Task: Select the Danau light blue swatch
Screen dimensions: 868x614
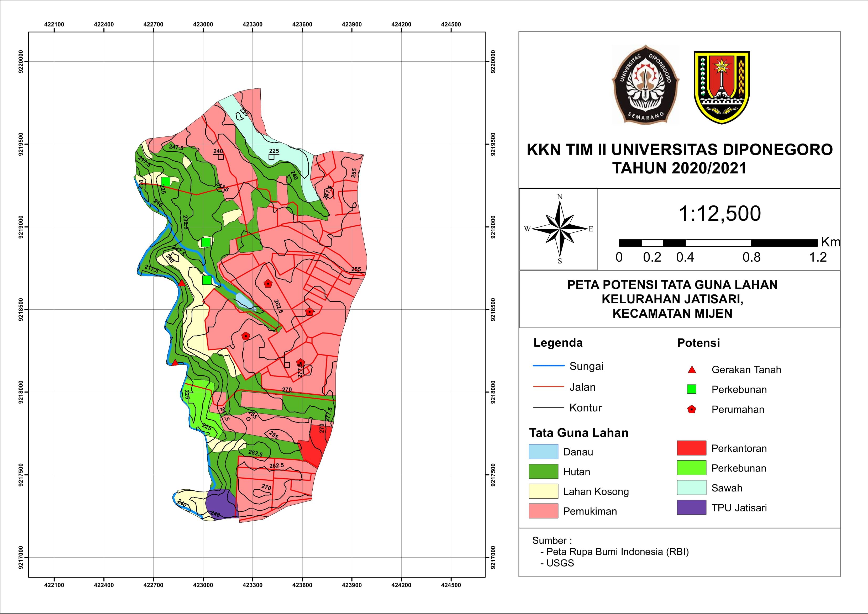Action: pos(543,451)
